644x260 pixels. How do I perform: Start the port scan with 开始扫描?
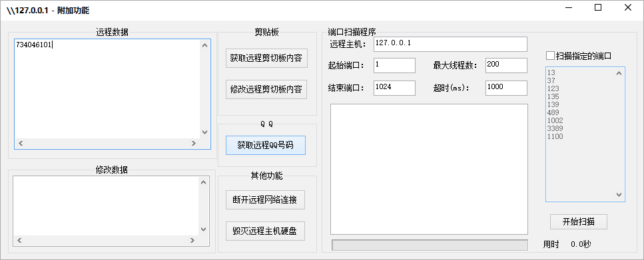(578, 222)
